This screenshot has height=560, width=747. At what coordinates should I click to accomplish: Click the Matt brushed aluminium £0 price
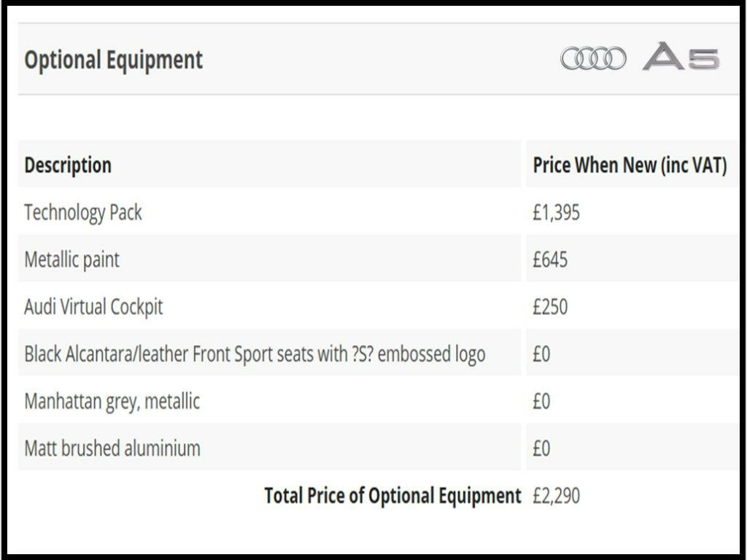pos(541,448)
